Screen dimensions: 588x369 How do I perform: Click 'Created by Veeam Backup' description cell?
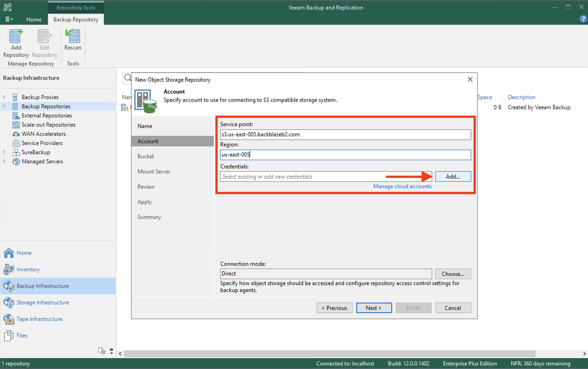click(x=539, y=107)
